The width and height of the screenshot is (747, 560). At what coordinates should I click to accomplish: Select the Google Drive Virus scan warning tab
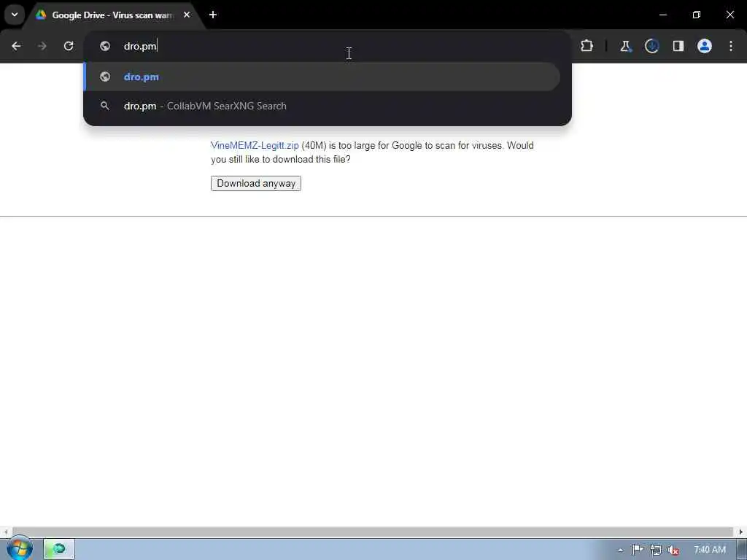[x=112, y=15]
